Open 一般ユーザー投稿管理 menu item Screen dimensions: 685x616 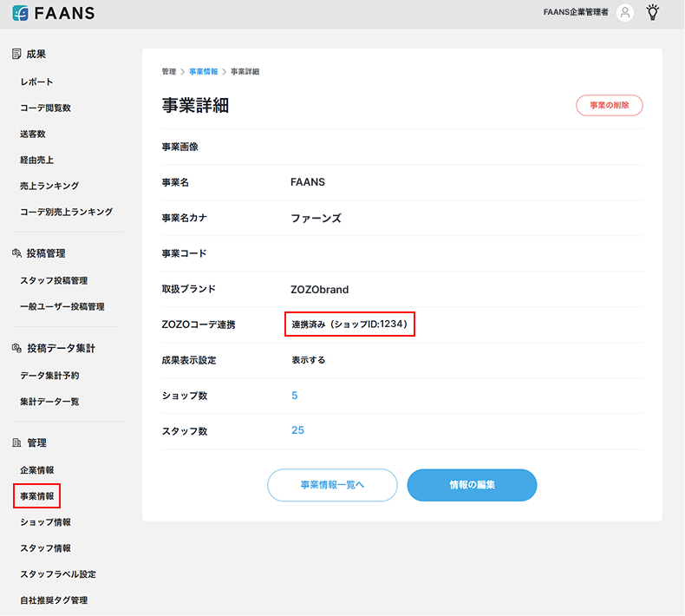pyautogui.click(x=62, y=307)
